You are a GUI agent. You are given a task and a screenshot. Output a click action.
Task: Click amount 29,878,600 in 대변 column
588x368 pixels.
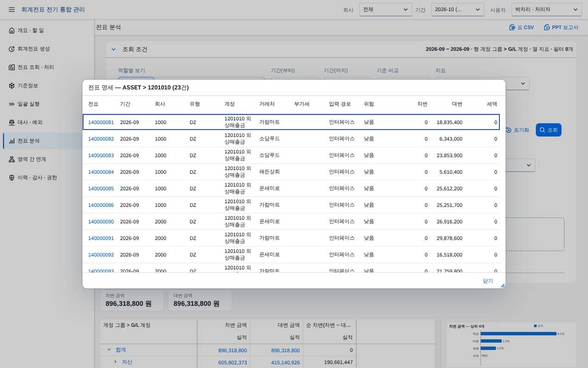pos(450,238)
